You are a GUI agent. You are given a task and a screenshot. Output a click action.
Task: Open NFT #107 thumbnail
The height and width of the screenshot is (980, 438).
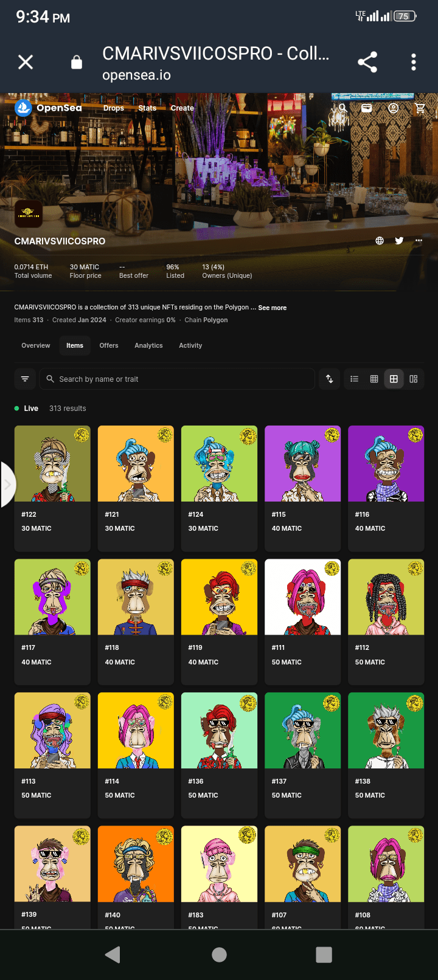click(x=302, y=864)
